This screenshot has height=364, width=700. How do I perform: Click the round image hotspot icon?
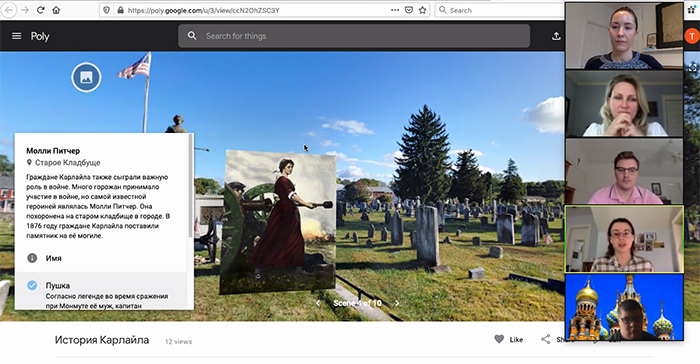tap(86, 77)
